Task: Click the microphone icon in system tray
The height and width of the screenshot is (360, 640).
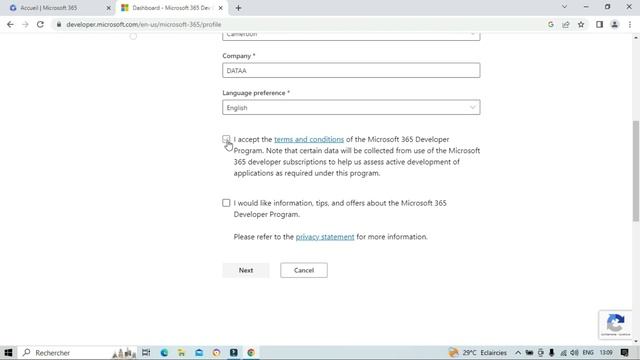Action: point(551,353)
